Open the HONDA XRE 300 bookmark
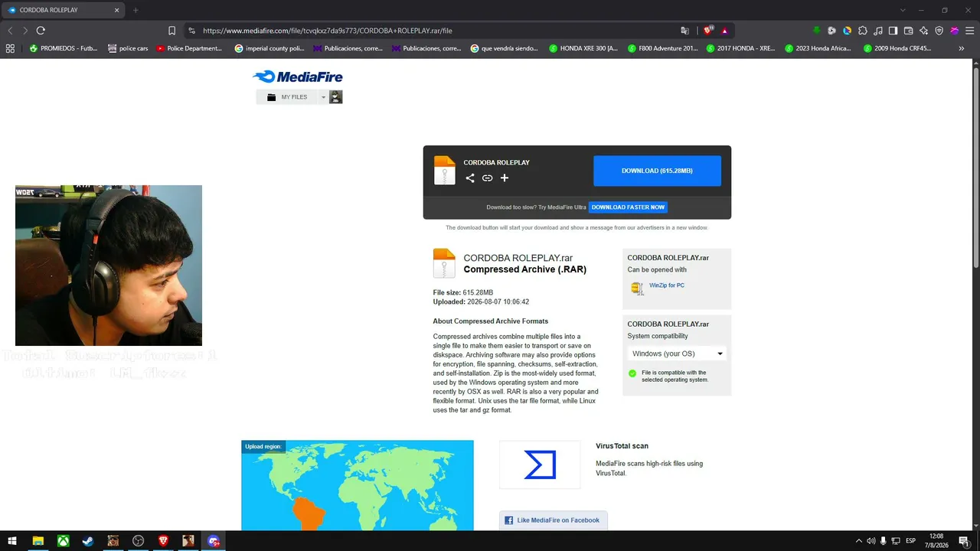This screenshot has height=551, width=980. point(583,48)
